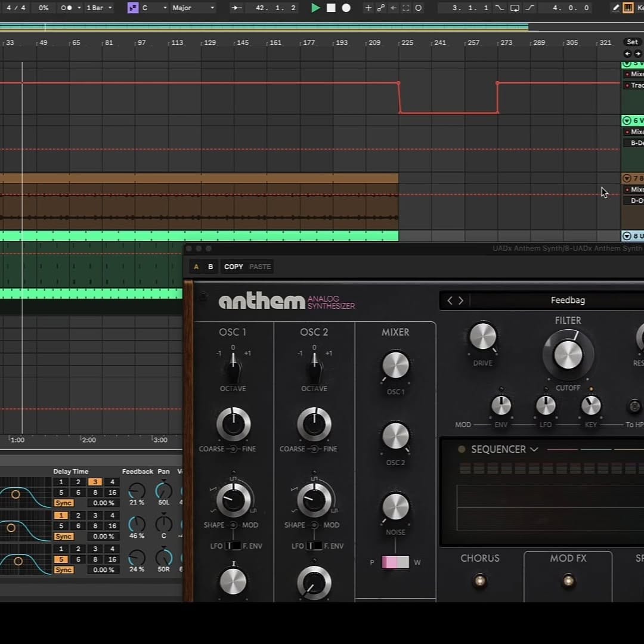Click the OSC 1 OCTAVE switch
Image resolution: width=644 pixels, height=644 pixels.
tap(233, 367)
